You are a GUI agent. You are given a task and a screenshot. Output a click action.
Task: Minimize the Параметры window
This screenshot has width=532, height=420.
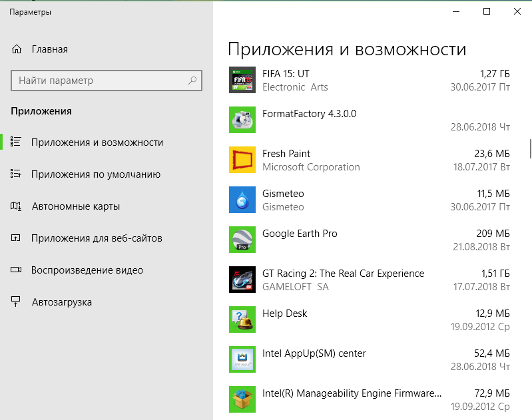point(456,11)
